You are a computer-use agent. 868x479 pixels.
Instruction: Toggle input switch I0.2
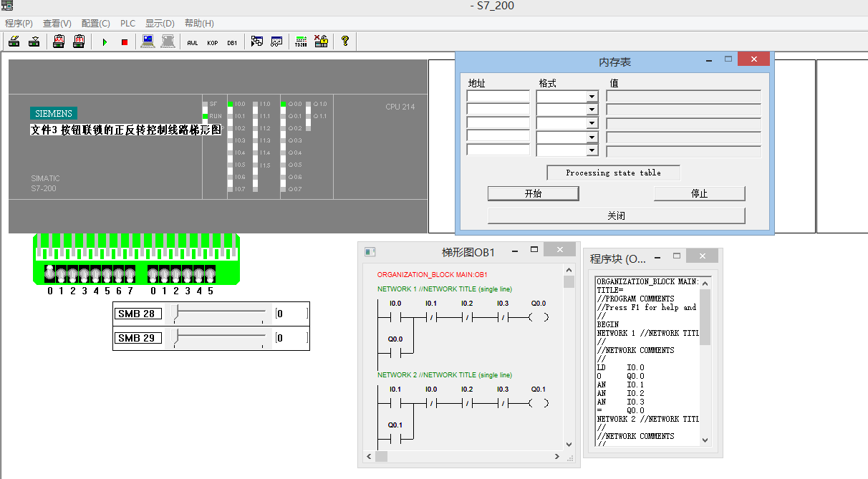point(72,274)
